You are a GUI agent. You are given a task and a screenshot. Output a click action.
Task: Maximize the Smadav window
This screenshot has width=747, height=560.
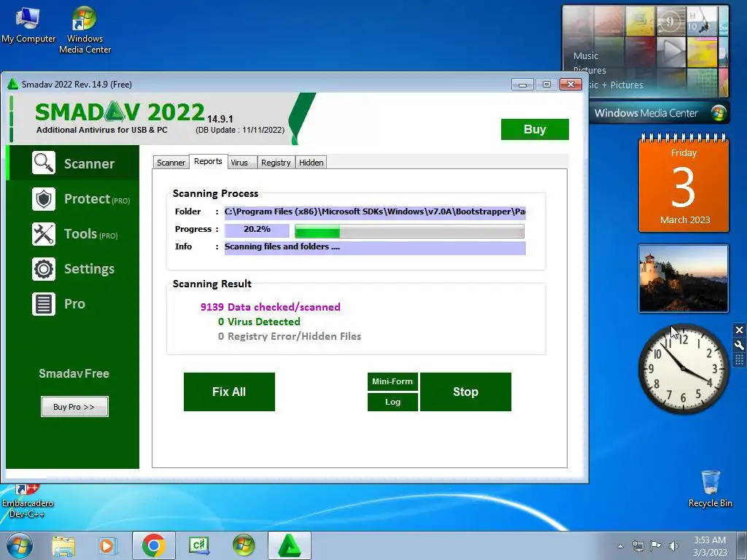click(x=546, y=85)
